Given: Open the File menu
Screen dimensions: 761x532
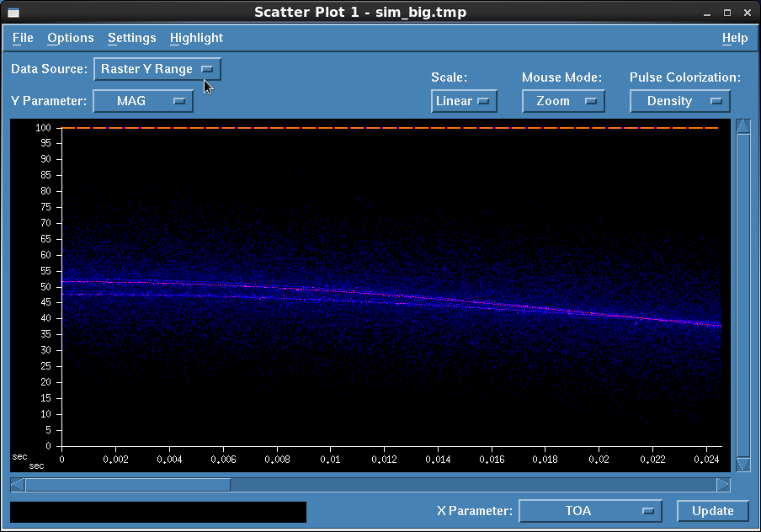Looking at the screenshot, I should click(x=23, y=38).
